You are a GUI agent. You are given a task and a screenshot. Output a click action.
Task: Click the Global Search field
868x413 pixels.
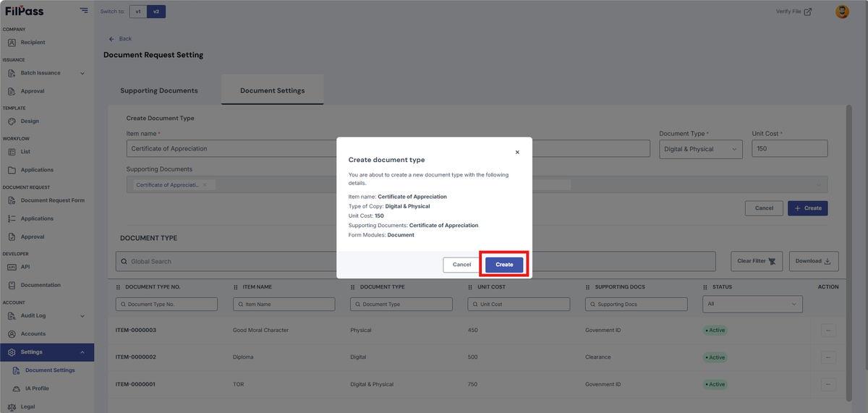416,261
